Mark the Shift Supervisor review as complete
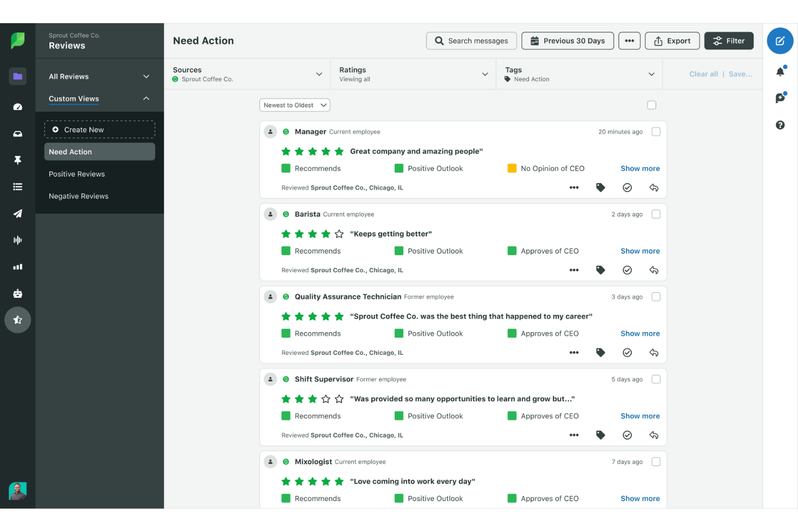 click(627, 435)
